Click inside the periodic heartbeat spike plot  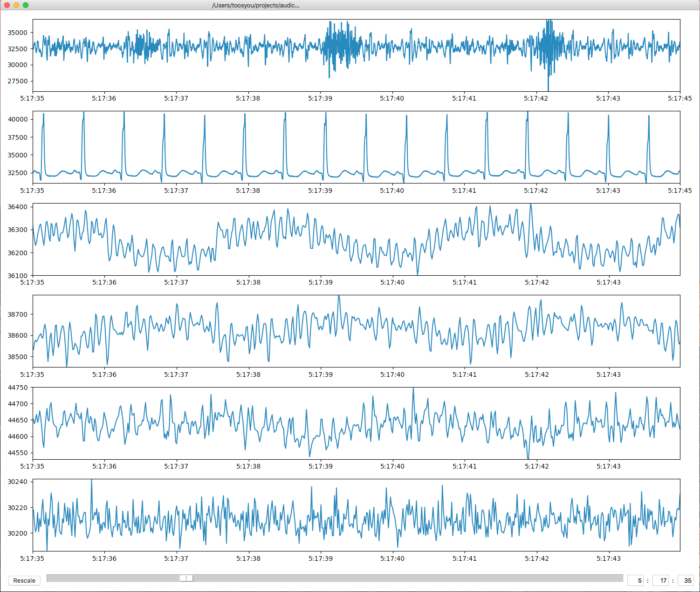click(357, 147)
